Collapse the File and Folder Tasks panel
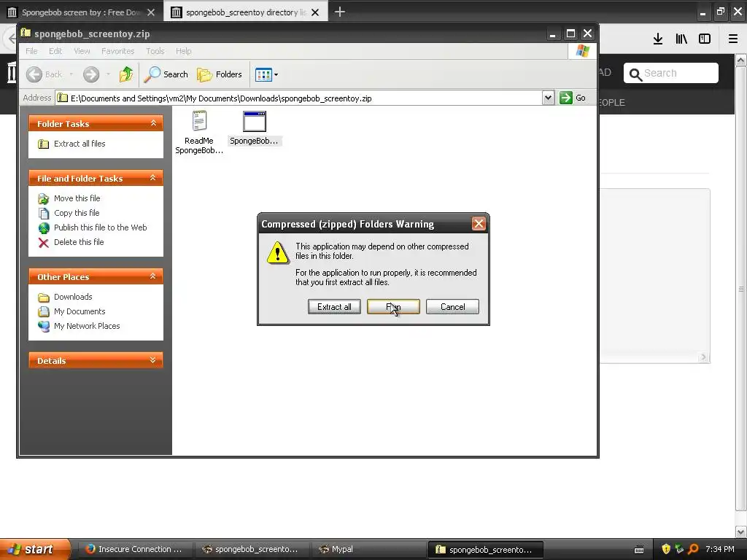 coord(153,178)
